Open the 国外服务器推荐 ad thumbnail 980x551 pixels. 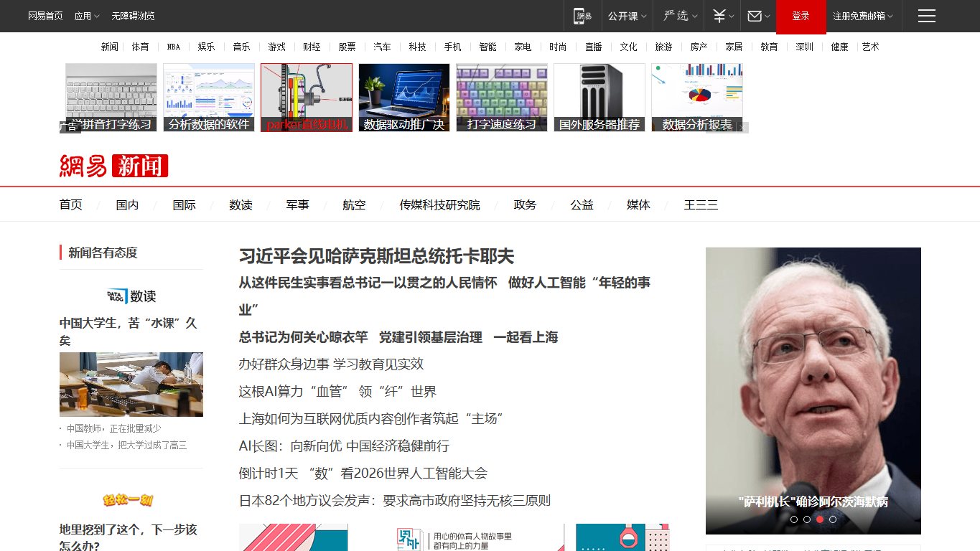point(599,98)
